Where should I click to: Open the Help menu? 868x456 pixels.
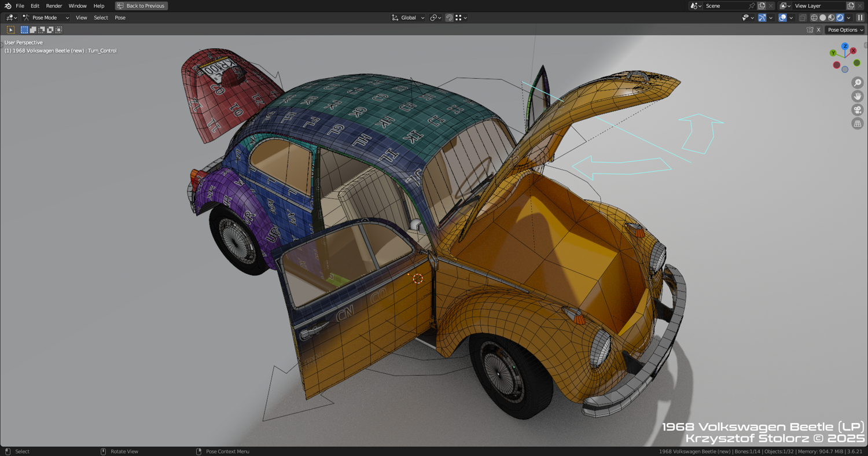(99, 6)
